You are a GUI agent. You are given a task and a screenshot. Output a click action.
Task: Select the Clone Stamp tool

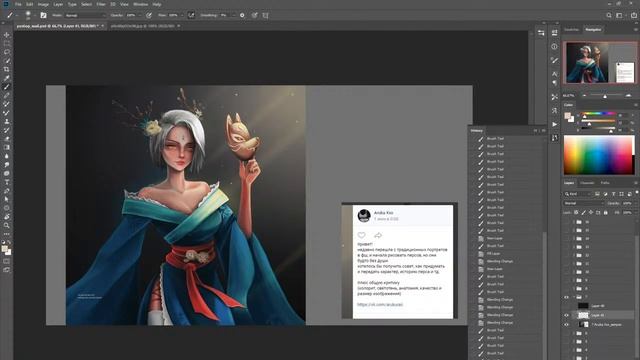[7, 122]
